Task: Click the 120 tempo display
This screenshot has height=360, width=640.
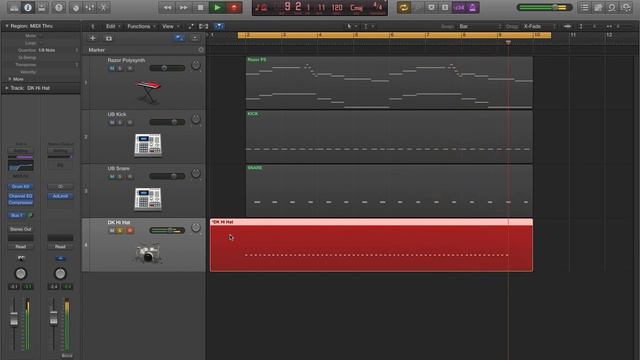Action: [337, 8]
